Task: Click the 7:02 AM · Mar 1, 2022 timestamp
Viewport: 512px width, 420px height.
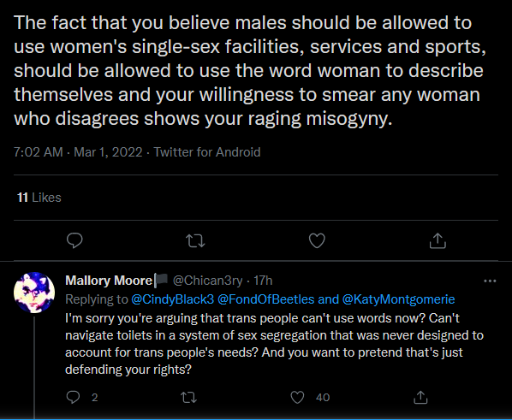Action: click(78, 152)
